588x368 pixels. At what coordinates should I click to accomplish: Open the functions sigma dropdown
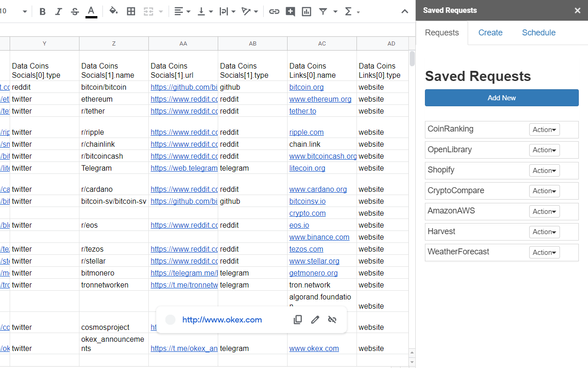pos(352,11)
